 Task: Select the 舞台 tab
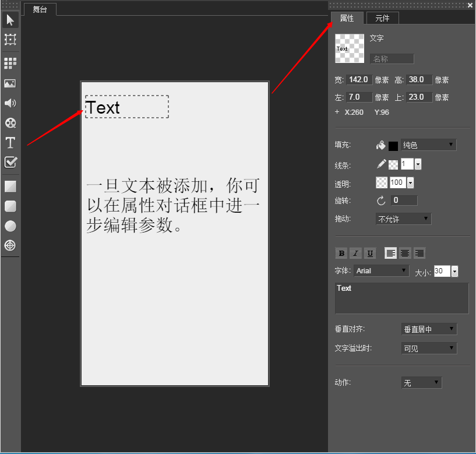[x=40, y=9]
